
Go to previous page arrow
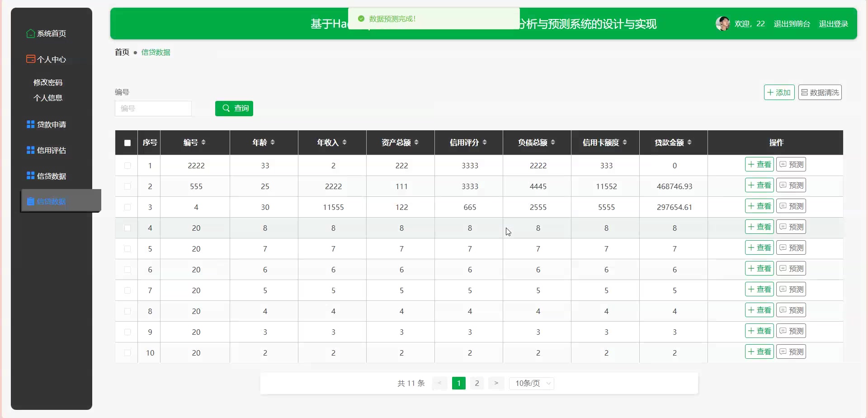pyautogui.click(x=439, y=383)
